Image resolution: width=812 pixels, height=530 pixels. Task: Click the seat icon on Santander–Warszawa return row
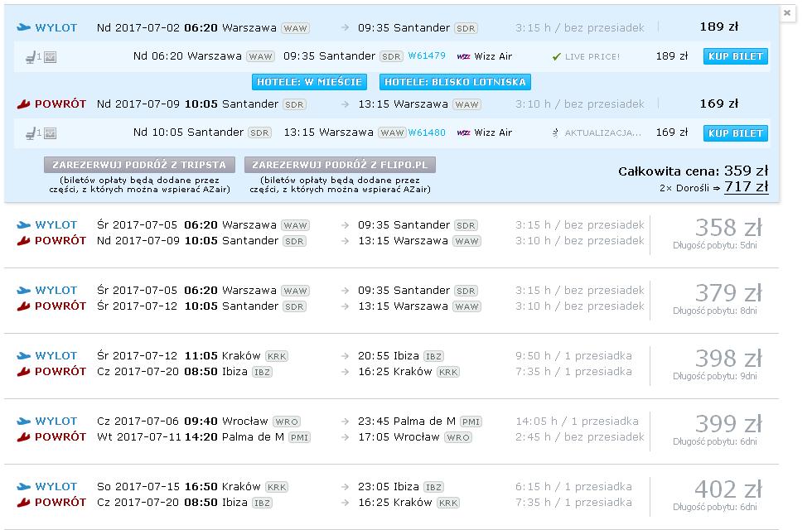click(x=31, y=133)
